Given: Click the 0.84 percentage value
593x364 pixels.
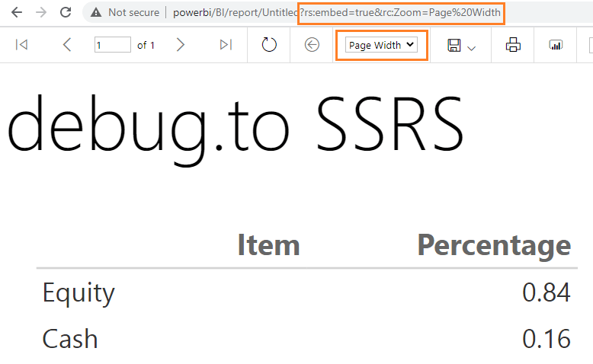Looking at the screenshot, I should pos(546,292).
